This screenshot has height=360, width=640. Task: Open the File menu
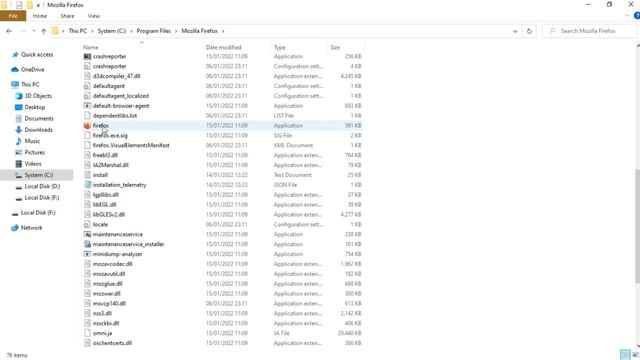click(x=13, y=16)
